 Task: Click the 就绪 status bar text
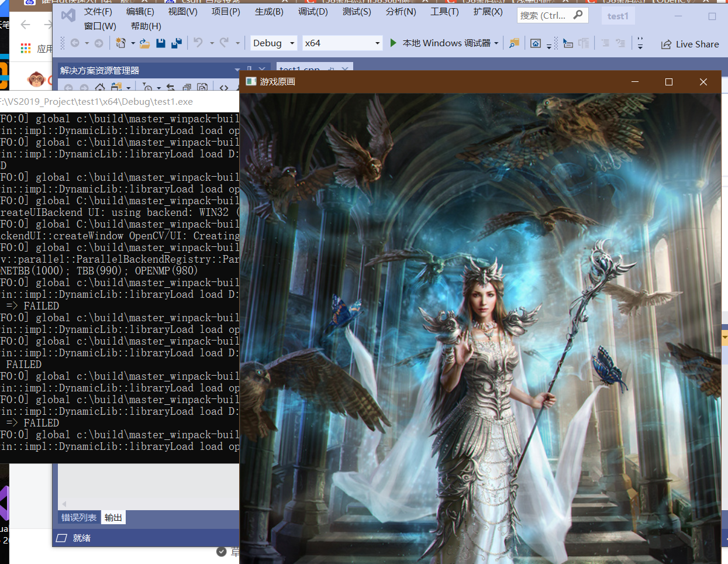click(82, 538)
